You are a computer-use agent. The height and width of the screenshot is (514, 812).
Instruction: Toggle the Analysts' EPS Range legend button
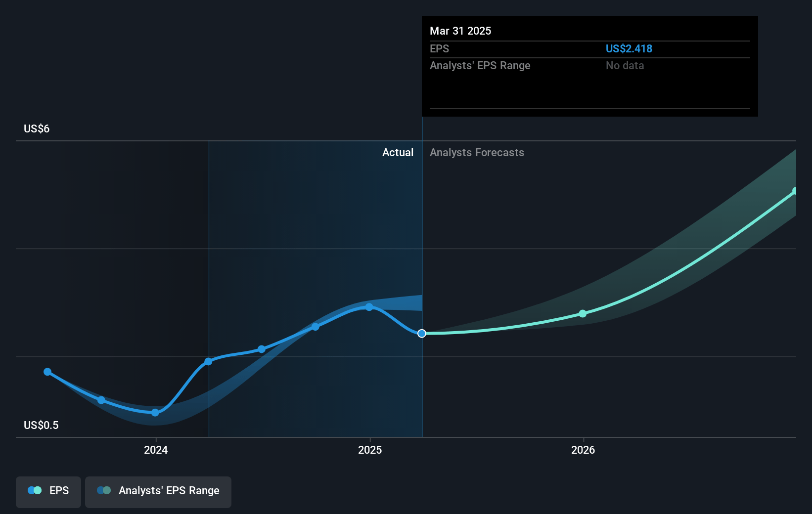click(158, 492)
